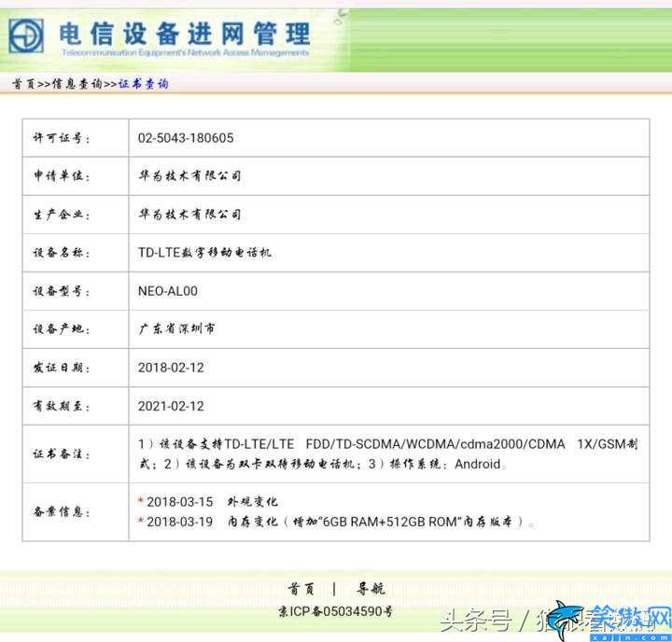Click the 发证日期 label
This screenshot has height=642, width=672.
[62, 368]
